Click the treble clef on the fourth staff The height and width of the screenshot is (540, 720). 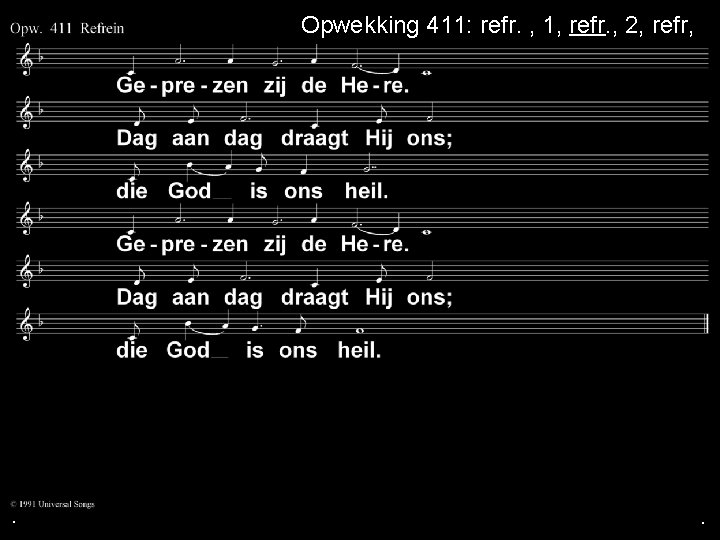point(26,219)
